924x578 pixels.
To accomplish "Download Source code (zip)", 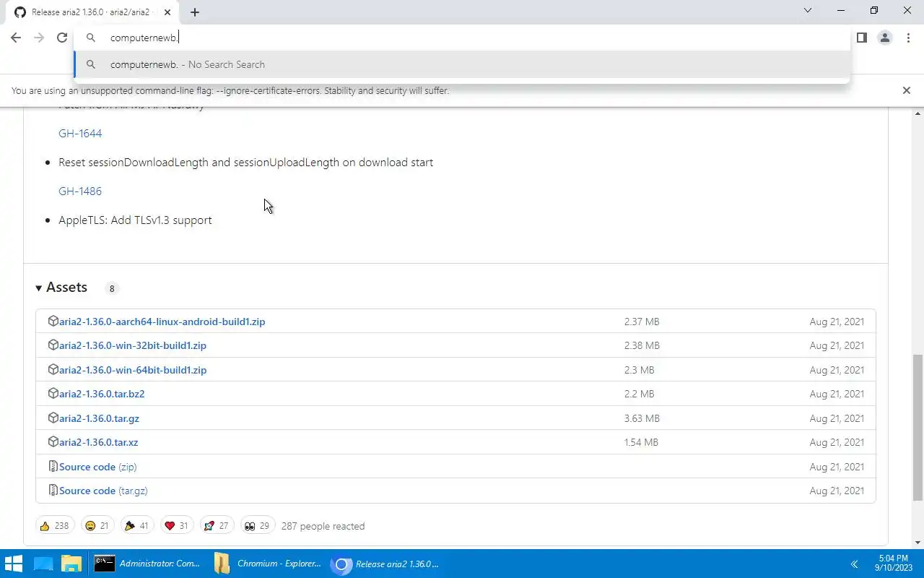I will click(97, 467).
